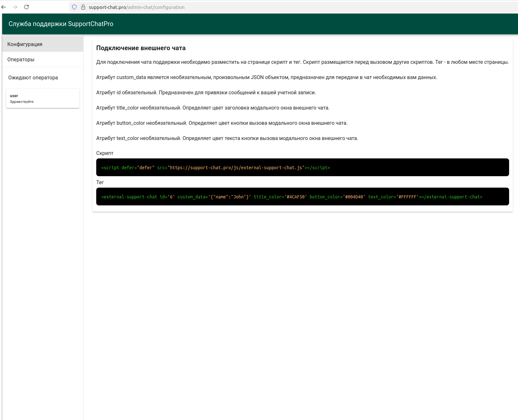518x420 pixels.
Task: Open the waiting chat card from user
Action: click(x=43, y=98)
